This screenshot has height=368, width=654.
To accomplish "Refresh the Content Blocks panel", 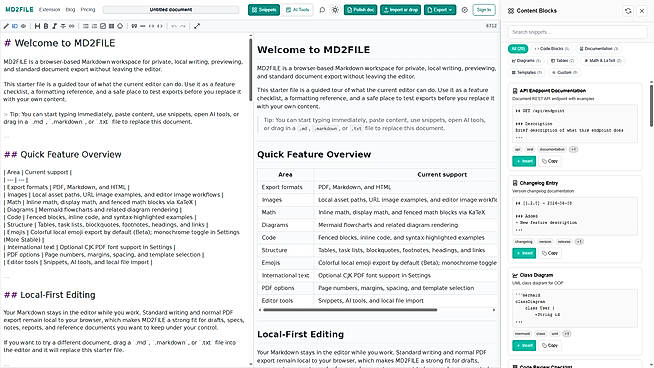I will point(628,11).
